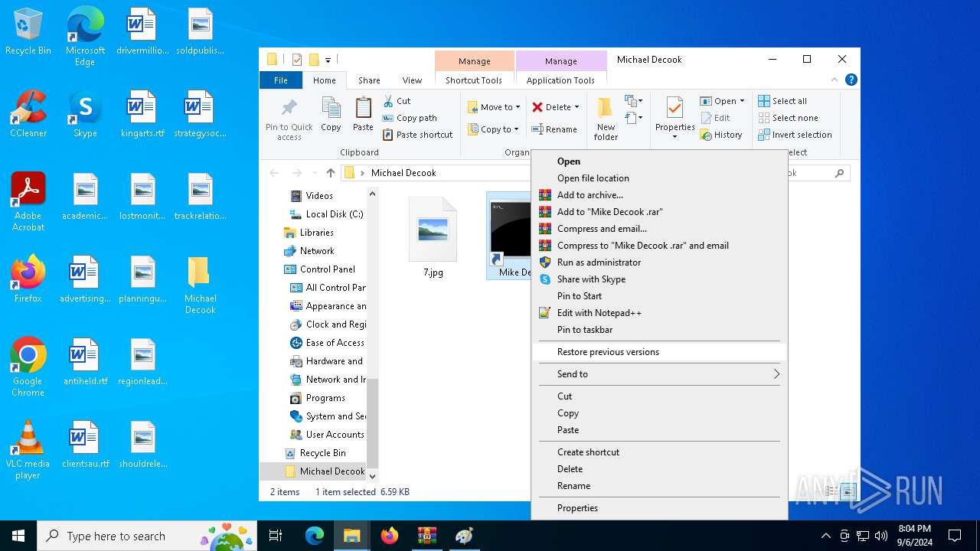Open the Shortcut Tools tab
Viewport: 980px width, 551px height.
coord(474,80)
